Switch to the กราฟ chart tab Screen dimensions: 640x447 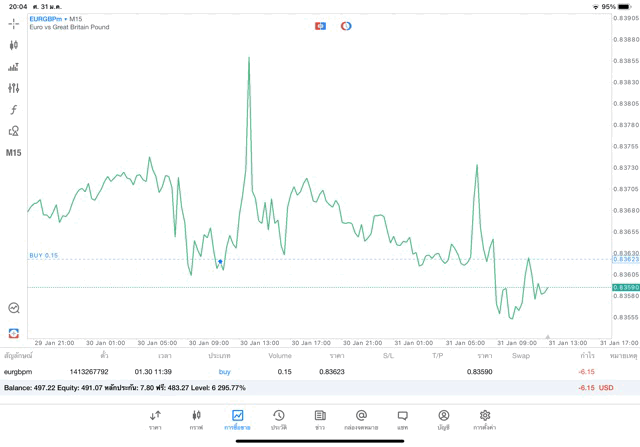pyautogui.click(x=196, y=419)
